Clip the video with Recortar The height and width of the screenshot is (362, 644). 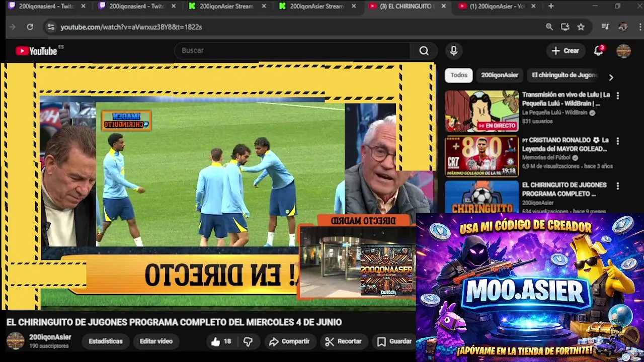coord(343,341)
